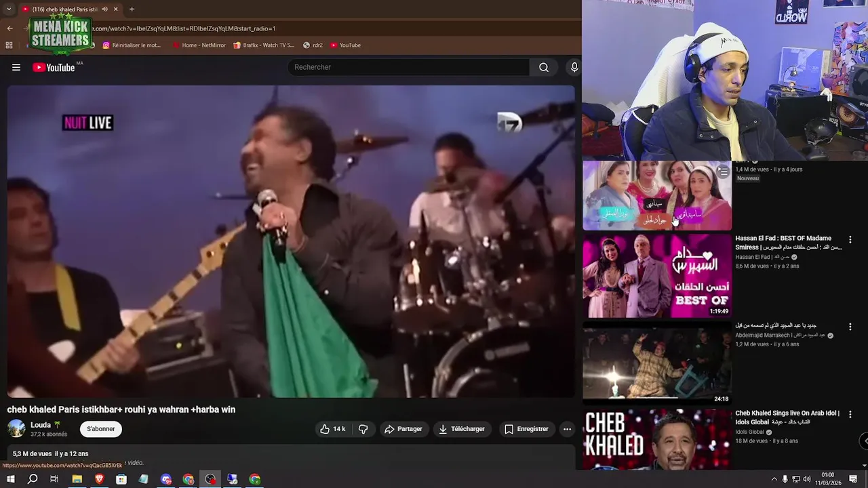This screenshot has width=868, height=488.
Task: Open the Home - NetMirror bookmark
Action: (x=199, y=45)
